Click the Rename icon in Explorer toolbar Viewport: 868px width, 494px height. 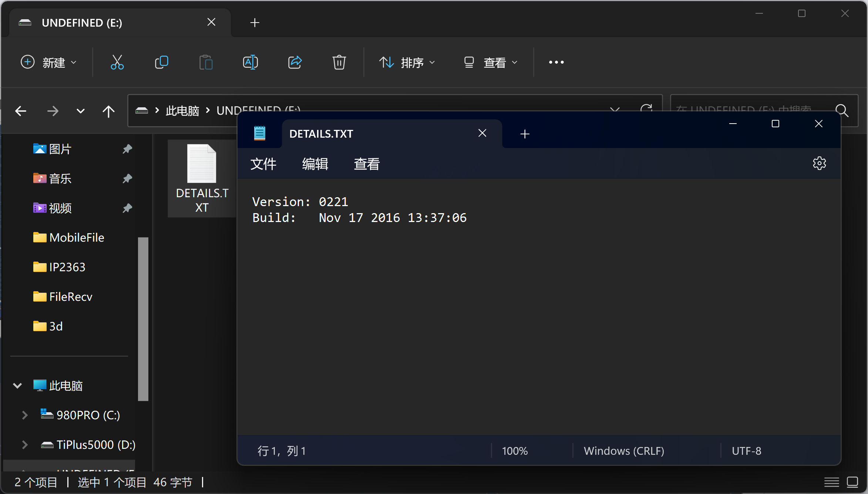250,62
